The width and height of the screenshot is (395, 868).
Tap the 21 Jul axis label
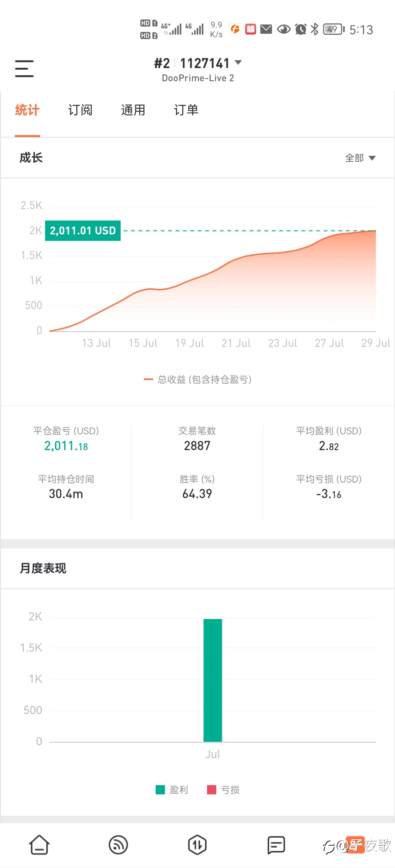tap(236, 343)
